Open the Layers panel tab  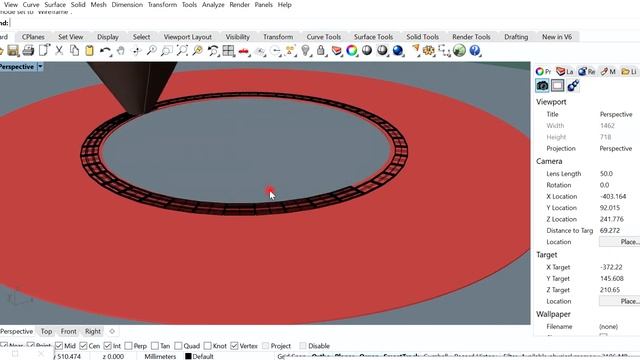[565, 71]
